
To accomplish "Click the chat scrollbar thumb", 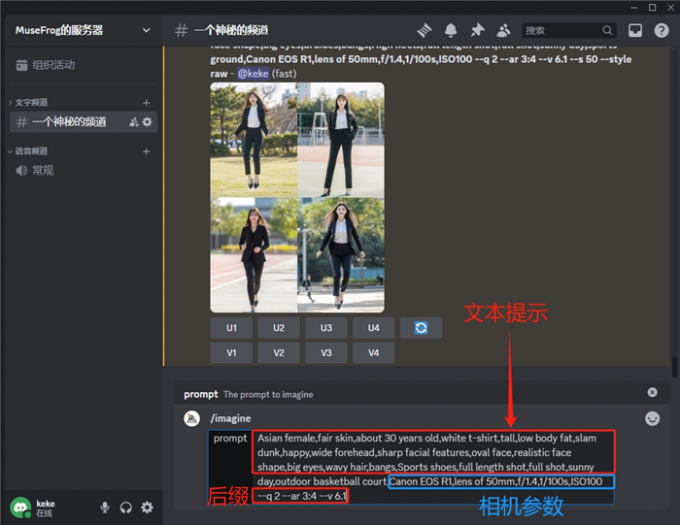I will (x=674, y=367).
